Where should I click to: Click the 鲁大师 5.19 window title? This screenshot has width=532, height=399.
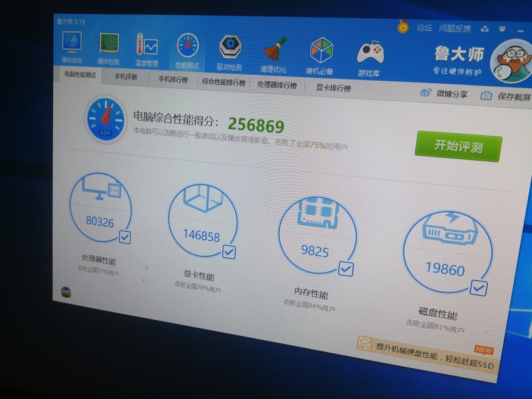point(71,22)
